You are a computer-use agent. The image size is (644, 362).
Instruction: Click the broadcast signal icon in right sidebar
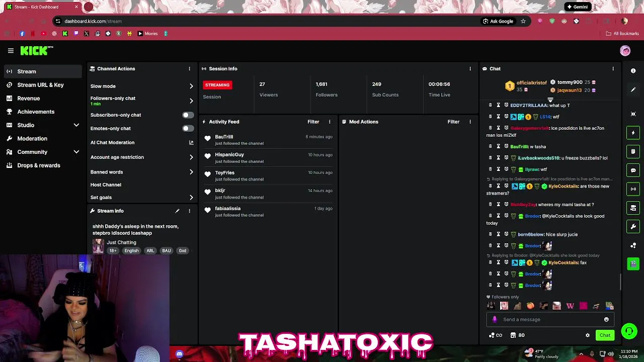633,189
